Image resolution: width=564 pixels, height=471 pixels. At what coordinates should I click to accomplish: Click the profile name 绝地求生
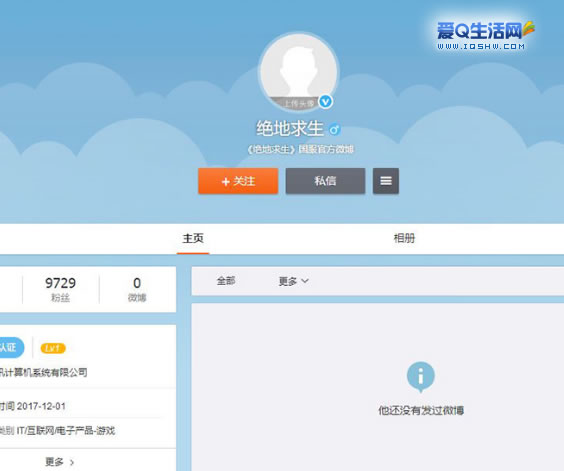coord(290,128)
